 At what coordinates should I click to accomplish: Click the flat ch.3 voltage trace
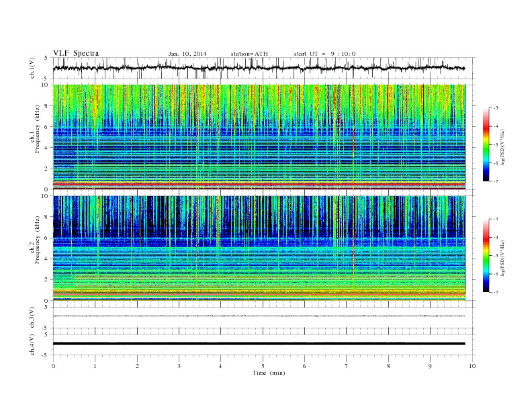point(259,316)
